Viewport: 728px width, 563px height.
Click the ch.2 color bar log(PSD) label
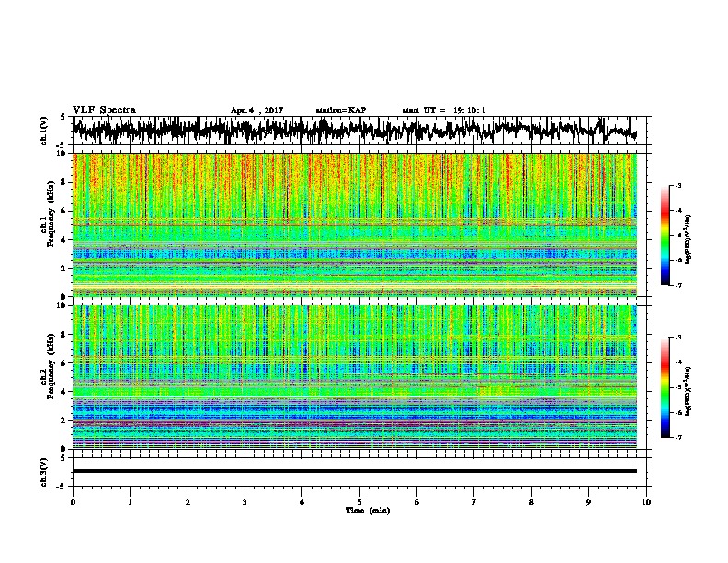coord(688,391)
